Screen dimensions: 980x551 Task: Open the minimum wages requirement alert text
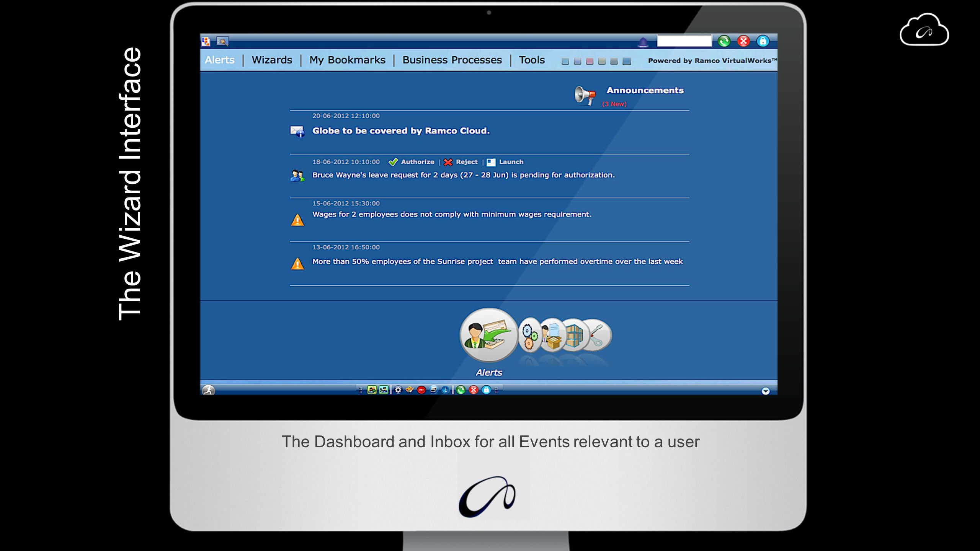452,214
